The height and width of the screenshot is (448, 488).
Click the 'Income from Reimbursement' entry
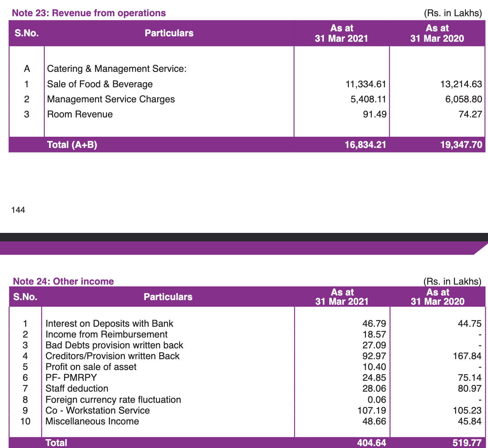tap(107, 334)
